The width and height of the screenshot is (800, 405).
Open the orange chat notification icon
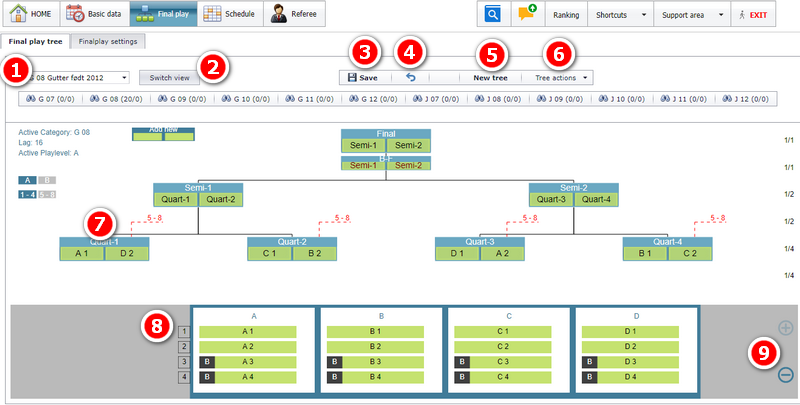[x=528, y=14]
